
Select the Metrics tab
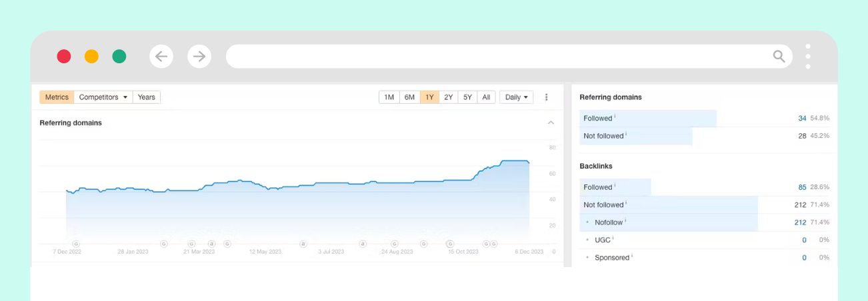57,97
